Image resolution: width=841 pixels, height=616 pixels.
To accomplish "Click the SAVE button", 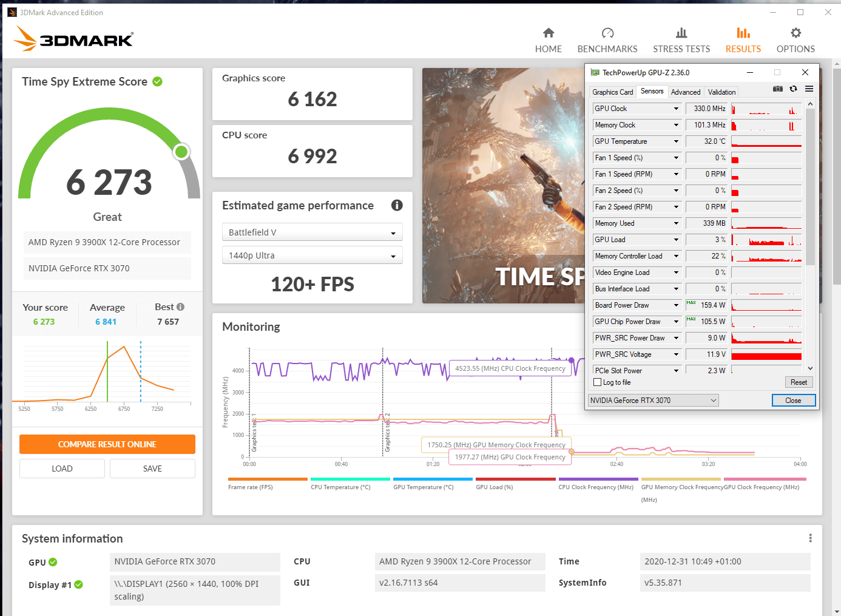I will coord(152,469).
